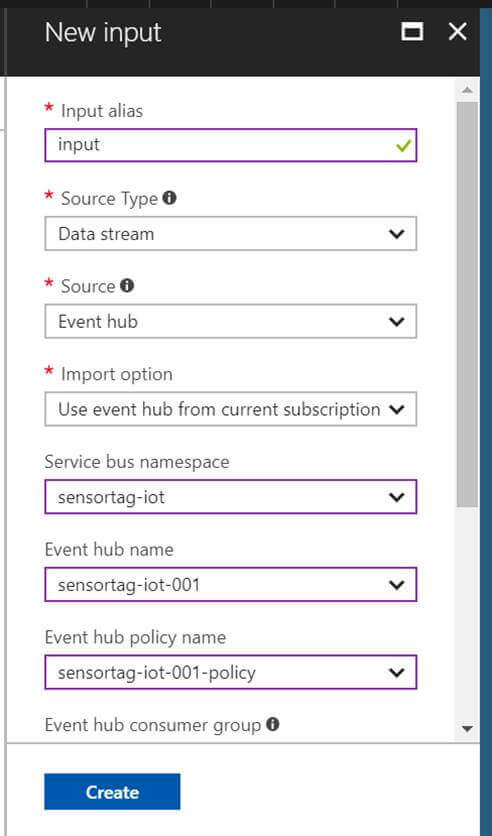Click the scrollbar up arrow
Viewport: 492px width, 836px height.
[x=467, y=90]
